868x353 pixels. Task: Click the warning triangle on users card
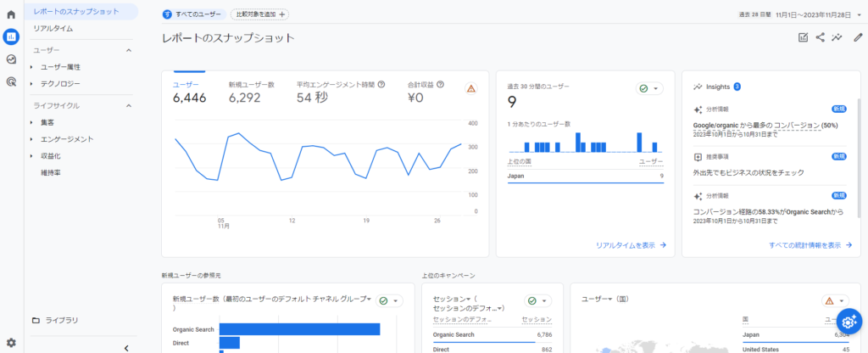click(x=471, y=88)
